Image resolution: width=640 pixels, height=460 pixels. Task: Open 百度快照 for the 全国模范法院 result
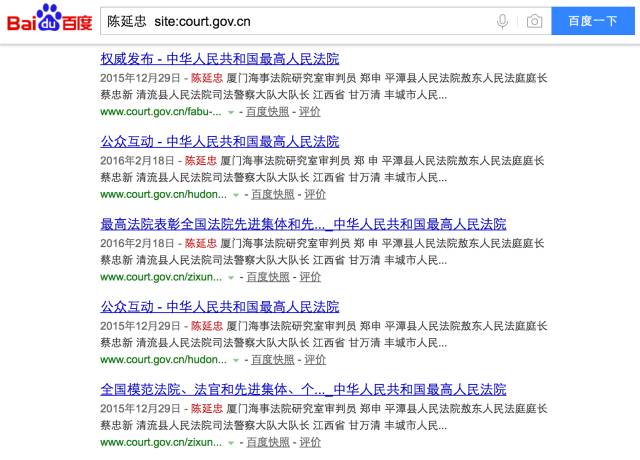click(x=270, y=442)
